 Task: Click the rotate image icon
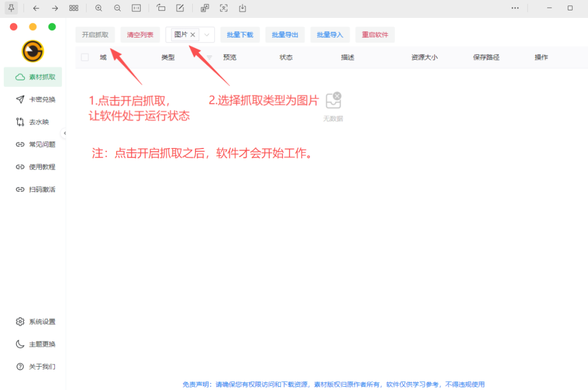pyautogui.click(x=161, y=8)
